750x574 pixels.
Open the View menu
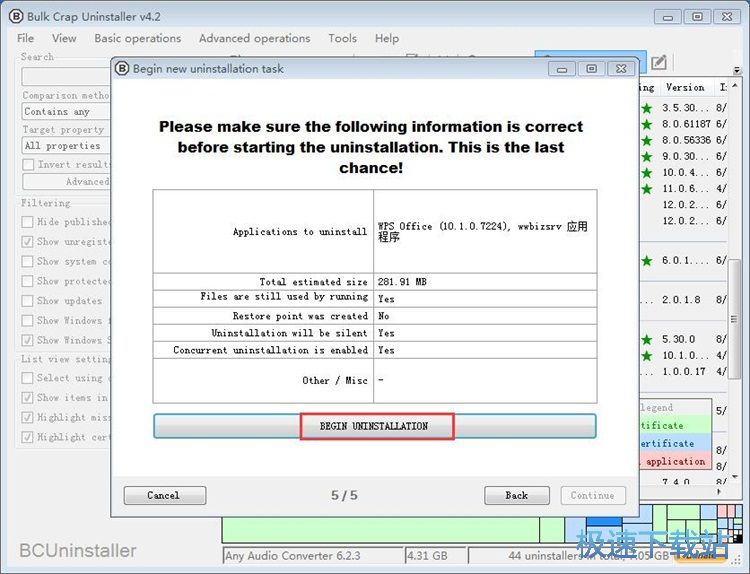(x=64, y=38)
